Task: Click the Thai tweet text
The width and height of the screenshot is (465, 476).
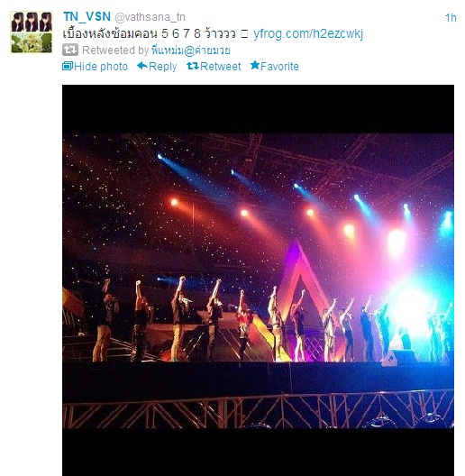Action: pyautogui.click(x=149, y=33)
